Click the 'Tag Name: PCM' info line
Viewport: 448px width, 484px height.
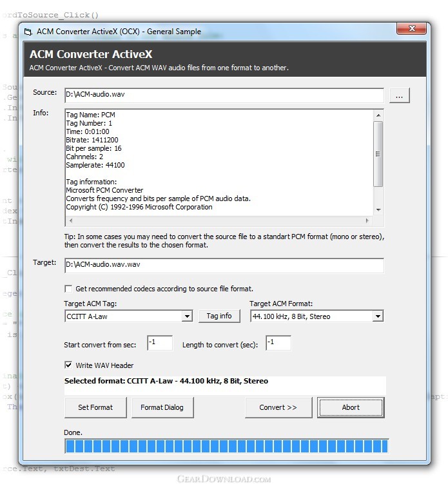(x=90, y=115)
